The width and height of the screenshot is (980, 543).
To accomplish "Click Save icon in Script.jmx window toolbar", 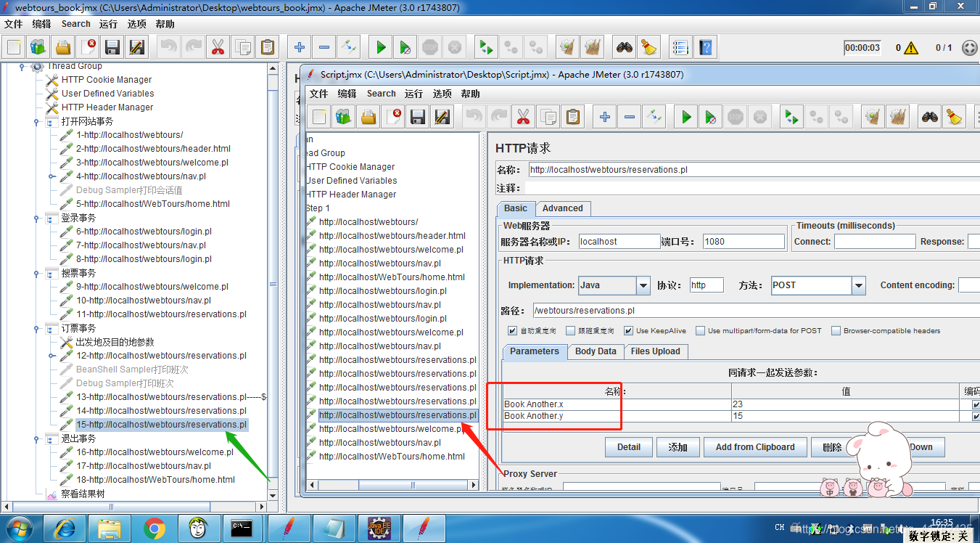I will [417, 116].
